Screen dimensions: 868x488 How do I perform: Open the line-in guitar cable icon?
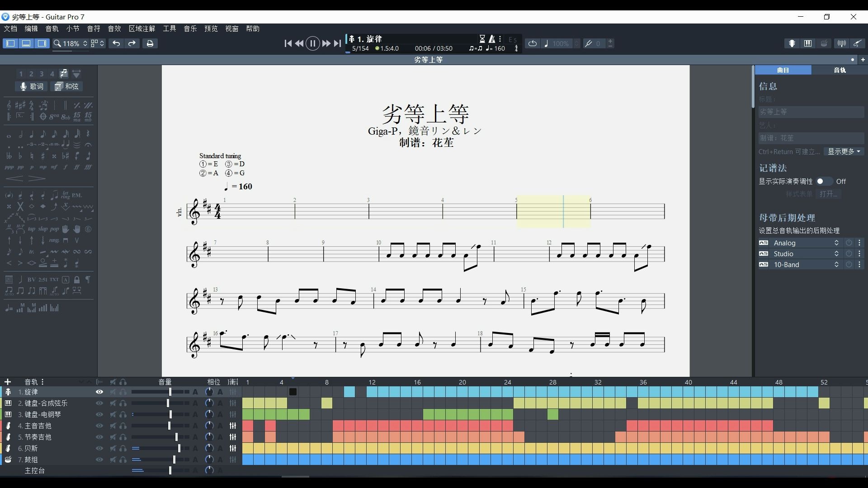pyautogui.click(x=858, y=43)
